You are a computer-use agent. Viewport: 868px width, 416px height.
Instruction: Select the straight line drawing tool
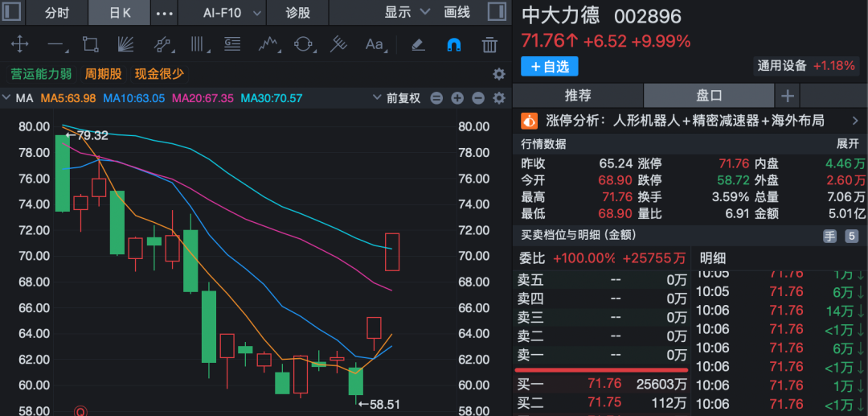pyautogui.click(x=56, y=44)
